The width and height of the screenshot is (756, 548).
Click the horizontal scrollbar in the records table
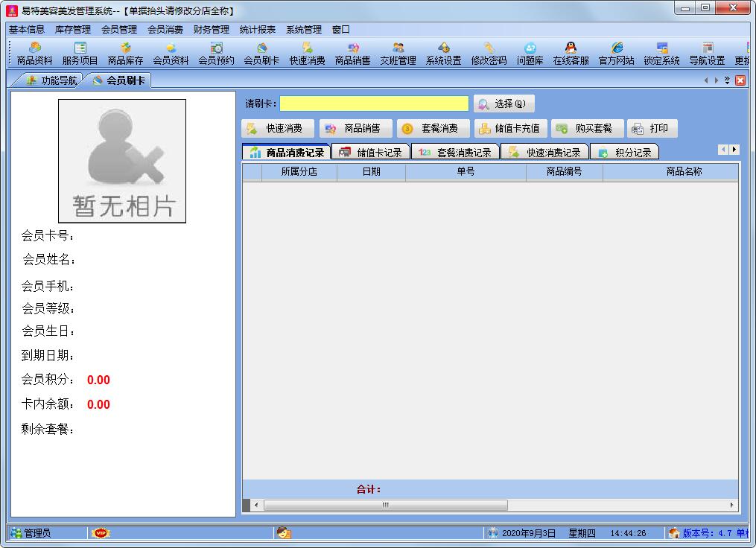[x=385, y=505]
